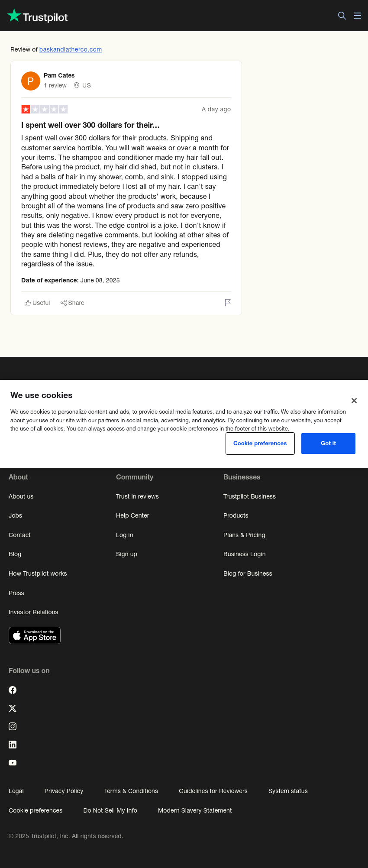Image resolution: width=368 pixels, height=868 pixels.
Task: Open Business Login link
Action: (x=245, y=554)
